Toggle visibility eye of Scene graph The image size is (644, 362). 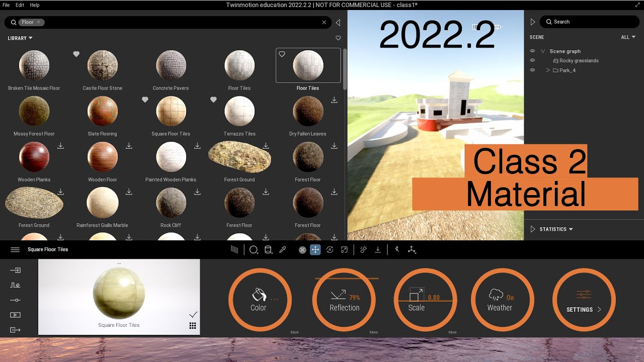point(532,51)
